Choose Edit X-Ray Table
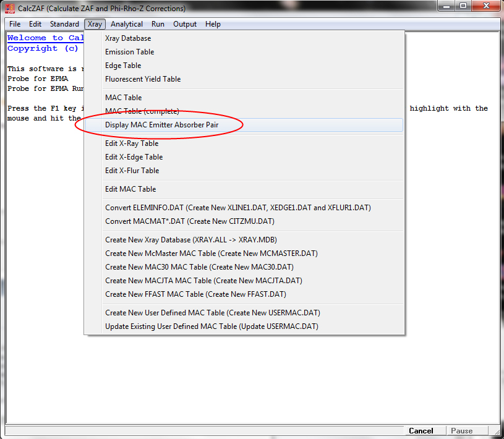Viewport: 504px width, 439px height. tap(132, 143)
